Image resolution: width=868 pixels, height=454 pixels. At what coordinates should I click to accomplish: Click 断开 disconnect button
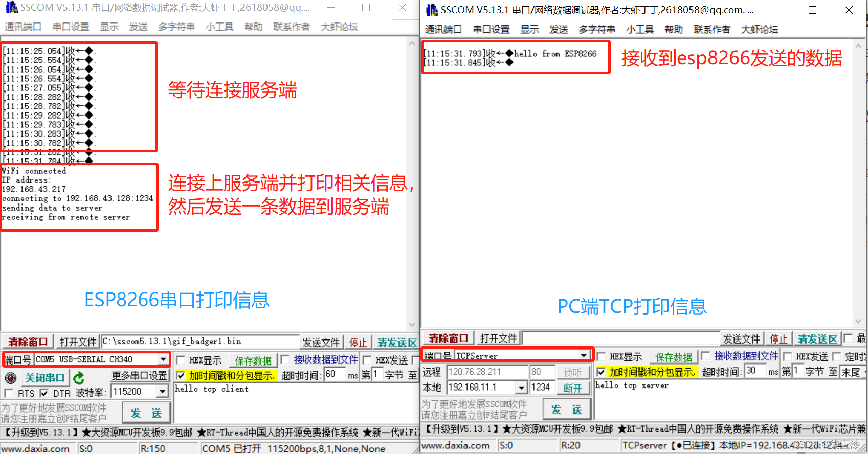[573, 388]
